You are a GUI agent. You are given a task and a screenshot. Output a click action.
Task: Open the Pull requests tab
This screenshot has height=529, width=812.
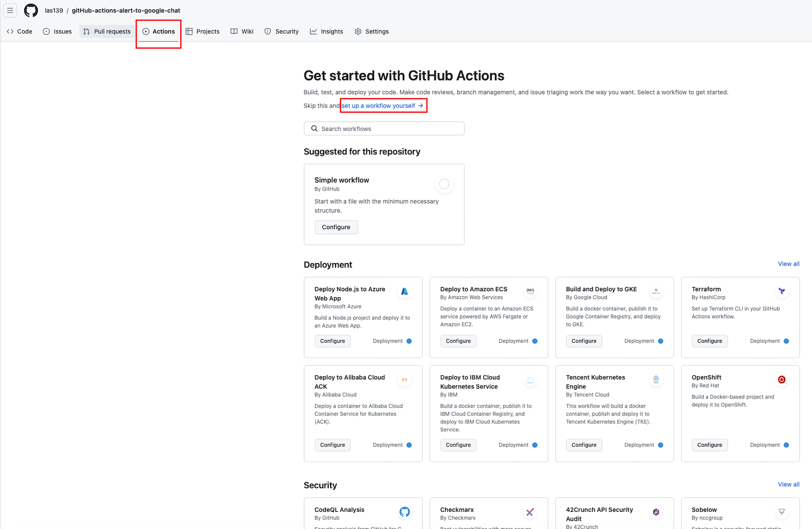tap(107, 32)
